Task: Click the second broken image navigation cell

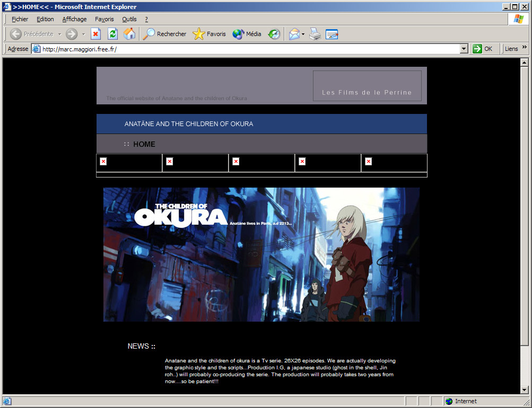Action: pyautogui.click(x=195, y=163)
